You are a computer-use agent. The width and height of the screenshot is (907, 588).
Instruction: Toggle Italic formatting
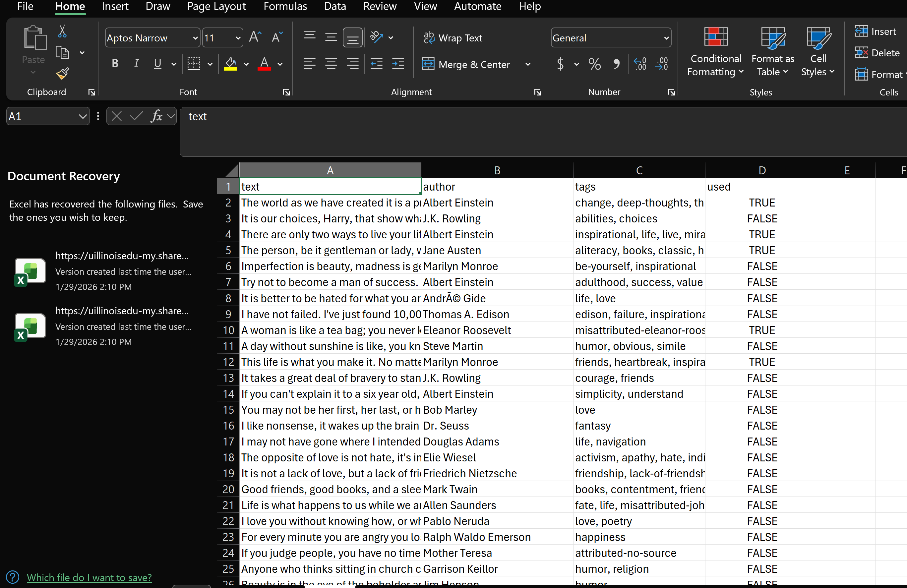(136, 64)
